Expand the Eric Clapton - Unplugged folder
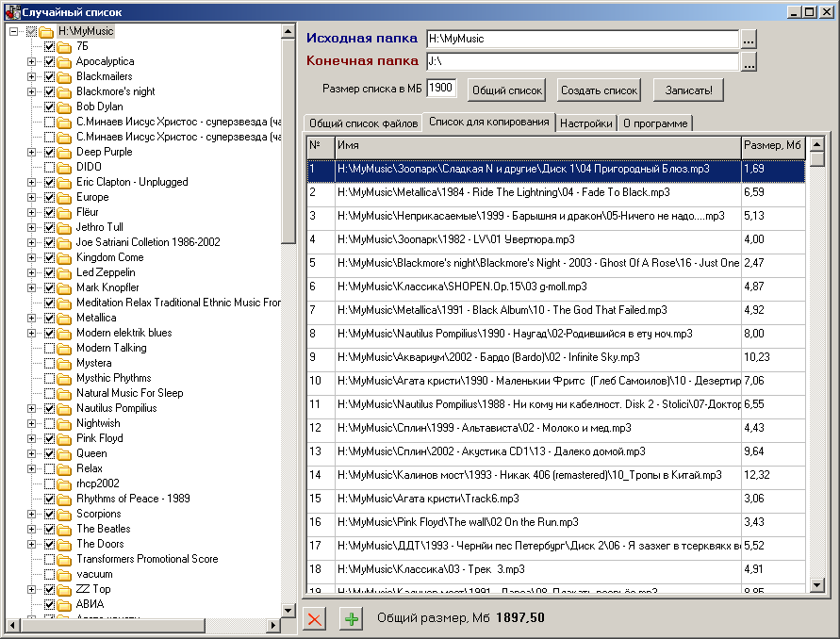This screenshot has height=639, width=840. [x=32, y=182]
